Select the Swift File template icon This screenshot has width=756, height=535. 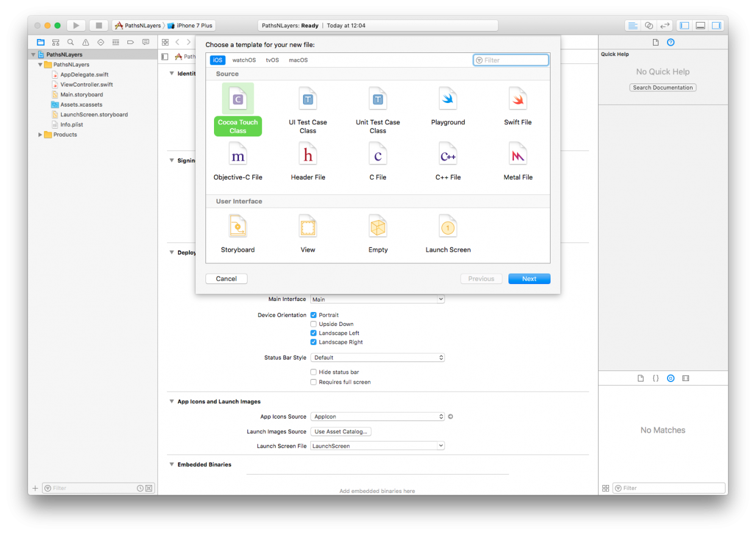pyautogui.click(x=518, y=99)
